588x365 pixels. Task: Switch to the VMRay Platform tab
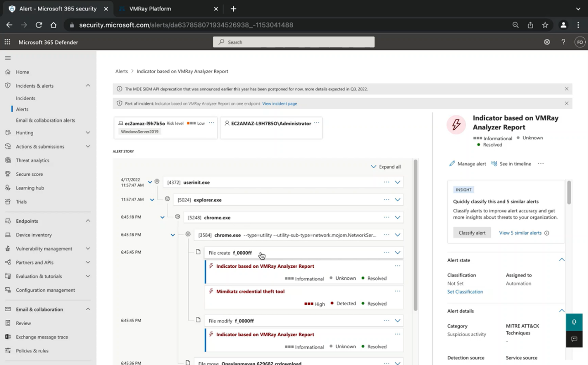(150, 9)
